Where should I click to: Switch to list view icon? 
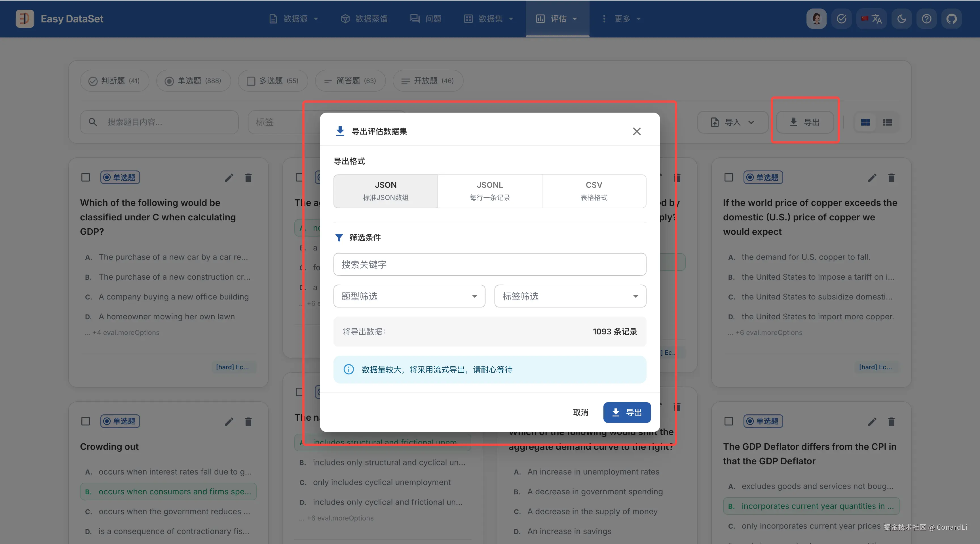(887, 122)
